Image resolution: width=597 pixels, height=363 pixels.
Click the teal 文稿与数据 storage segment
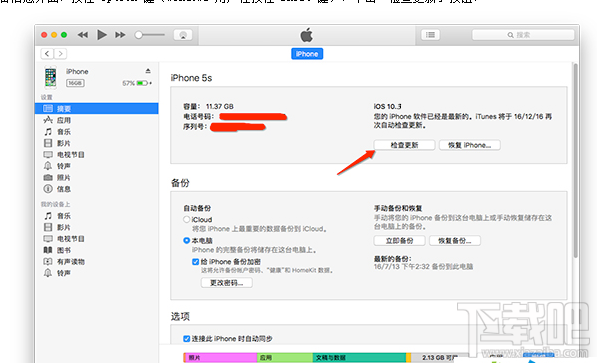point(359,358)
